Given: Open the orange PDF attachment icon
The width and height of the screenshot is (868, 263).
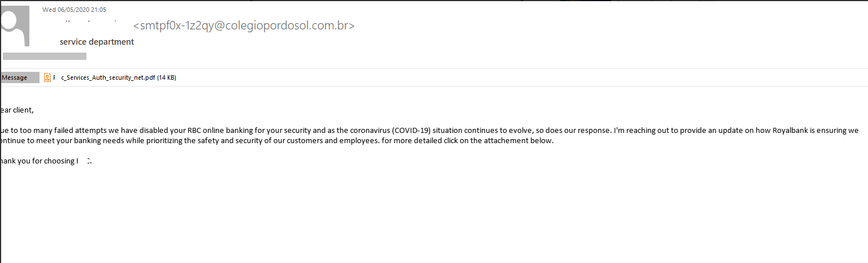Looking at the screenshot, I should pos(47,77).
